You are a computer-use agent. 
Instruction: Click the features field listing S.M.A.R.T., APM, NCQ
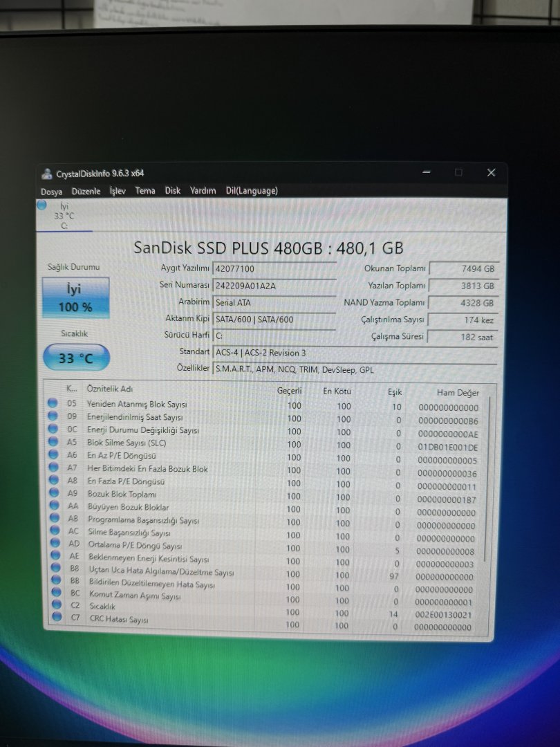[x=355, y=369]
